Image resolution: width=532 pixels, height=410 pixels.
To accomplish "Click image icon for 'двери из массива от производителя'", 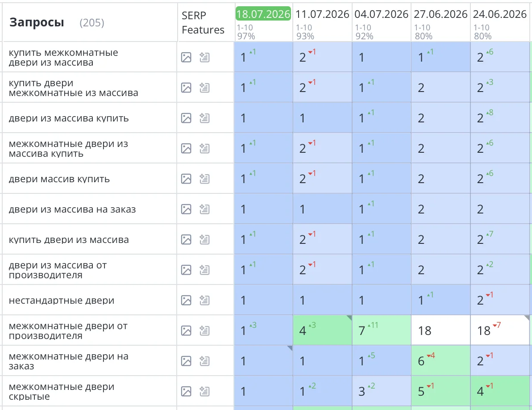I will tap(186, 270).
